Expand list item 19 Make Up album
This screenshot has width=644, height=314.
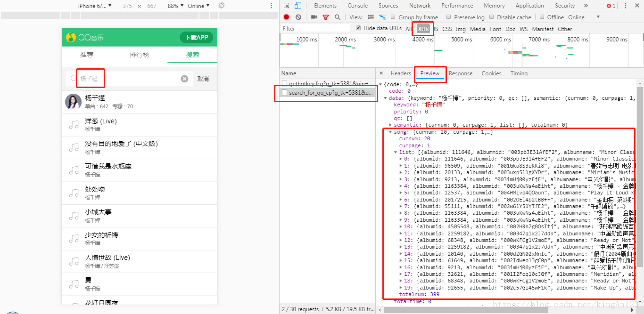(401, 287)
